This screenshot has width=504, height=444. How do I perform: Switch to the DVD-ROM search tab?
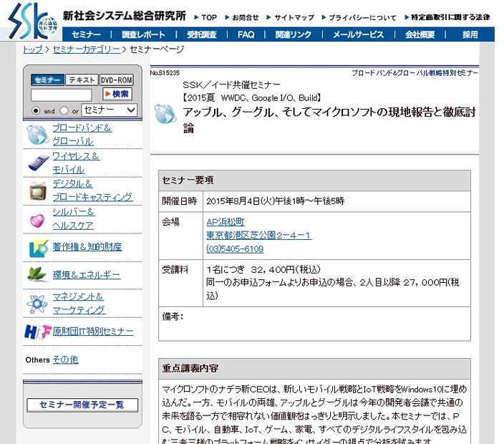point(116,80)
